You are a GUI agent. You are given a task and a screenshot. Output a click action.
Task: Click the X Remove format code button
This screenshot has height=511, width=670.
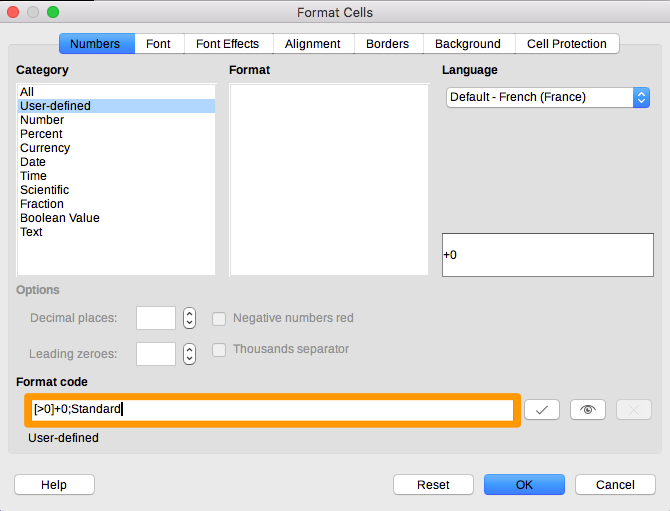click(x=634, y=409)
